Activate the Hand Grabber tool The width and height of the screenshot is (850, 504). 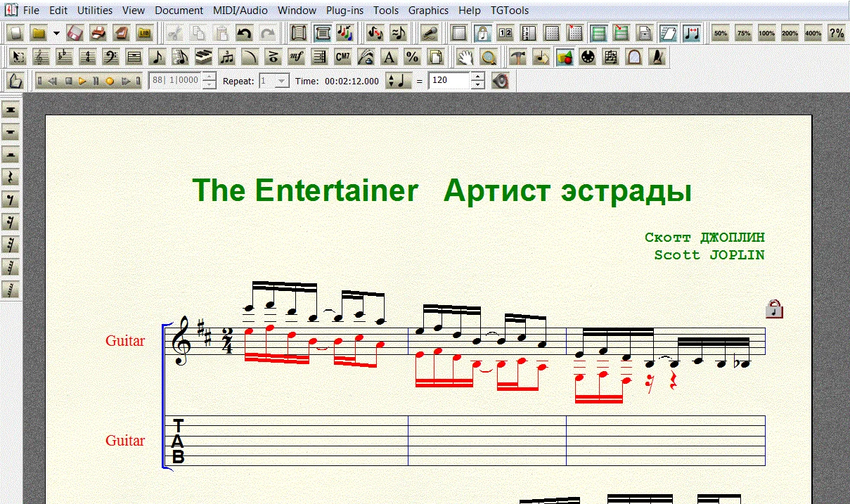[465, 57]
